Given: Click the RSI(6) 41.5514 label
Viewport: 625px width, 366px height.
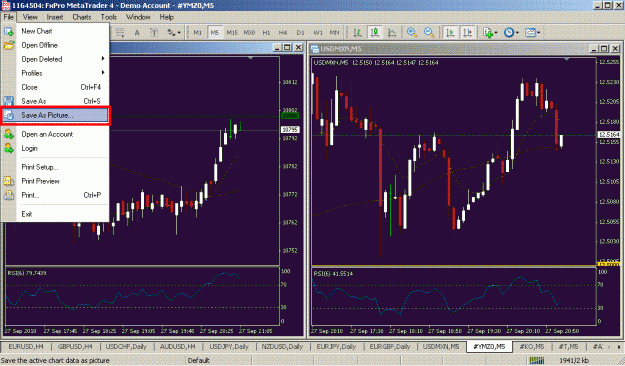Looking at the screenshot, I should click(x=333, y=274).
